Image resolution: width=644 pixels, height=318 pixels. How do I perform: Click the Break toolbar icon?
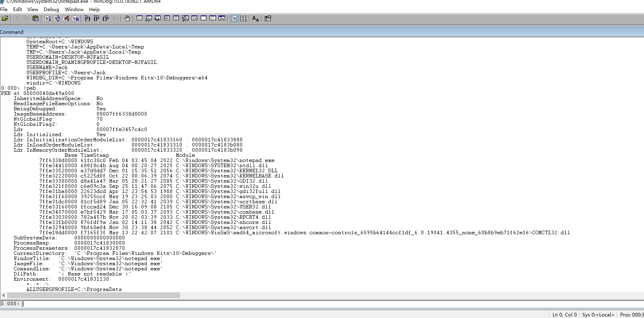[x=75, y=18]
